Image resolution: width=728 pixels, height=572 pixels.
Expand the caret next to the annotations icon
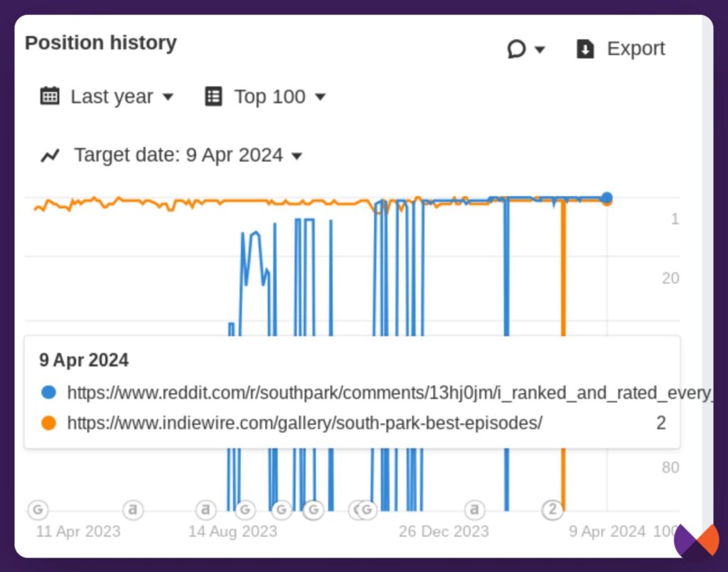click(540, 49)
